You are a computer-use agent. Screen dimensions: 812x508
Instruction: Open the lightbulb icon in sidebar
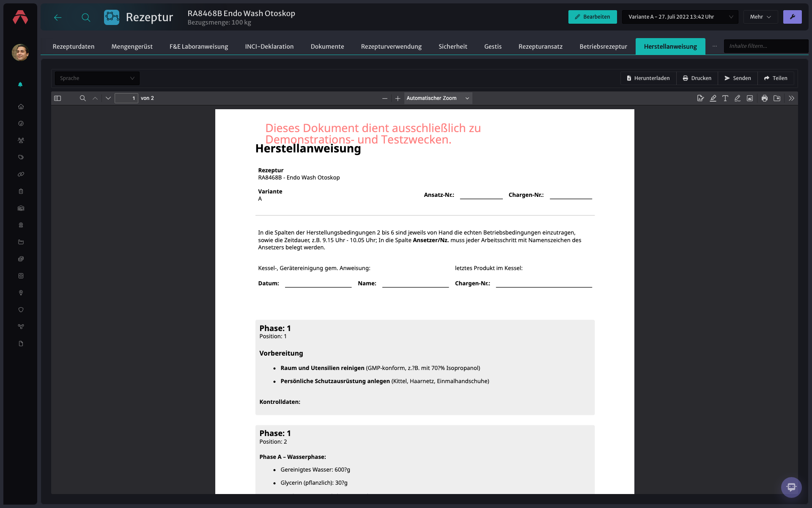click(x=21, y=293)
